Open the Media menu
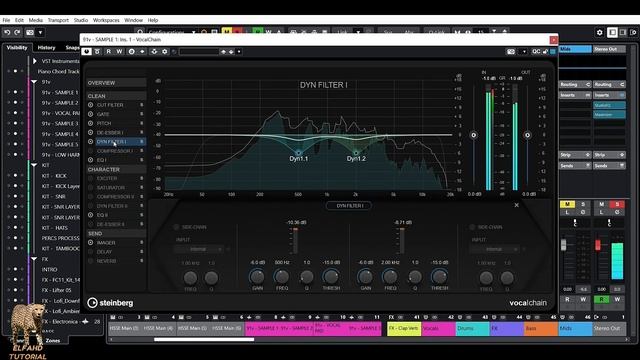 tap(36, 20)
